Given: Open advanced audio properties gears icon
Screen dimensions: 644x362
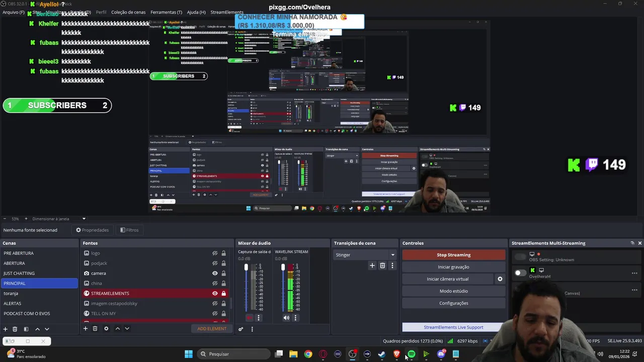Looking at the screenshot, I should [x=241, y=329].
